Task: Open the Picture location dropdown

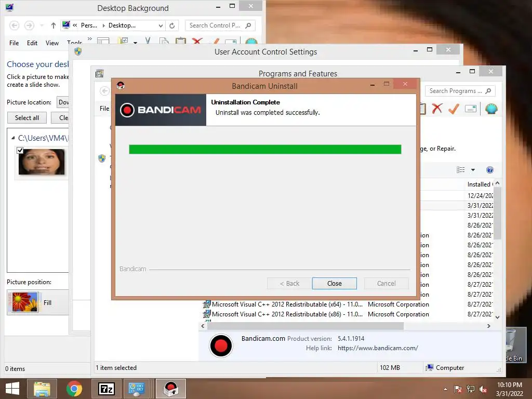Action: click(63, 102)
